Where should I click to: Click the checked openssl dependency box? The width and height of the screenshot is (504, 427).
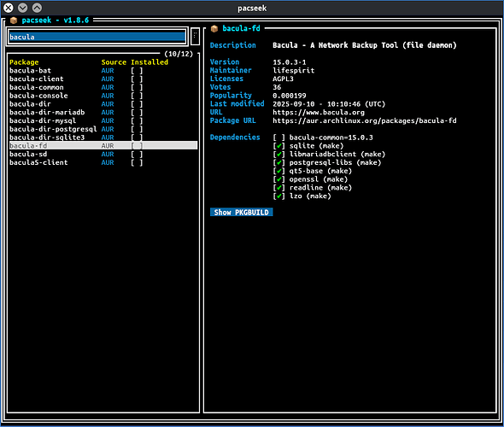pos(278,179)
